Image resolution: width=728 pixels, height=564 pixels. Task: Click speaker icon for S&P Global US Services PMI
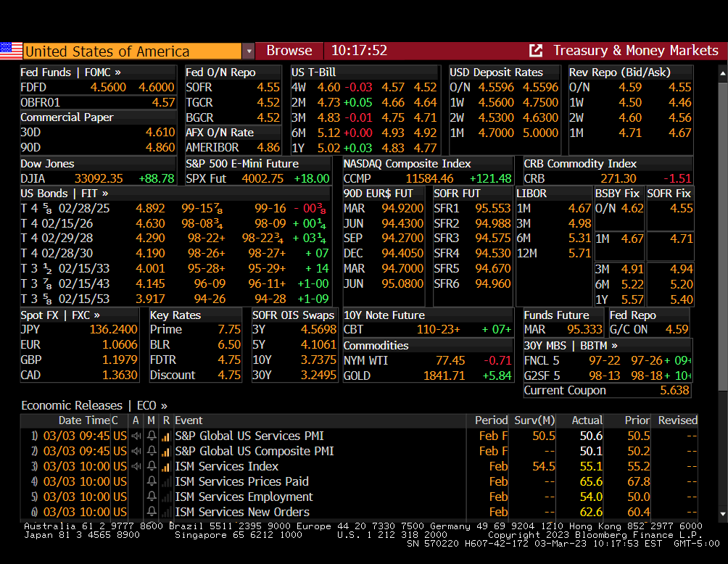[136, 436]
